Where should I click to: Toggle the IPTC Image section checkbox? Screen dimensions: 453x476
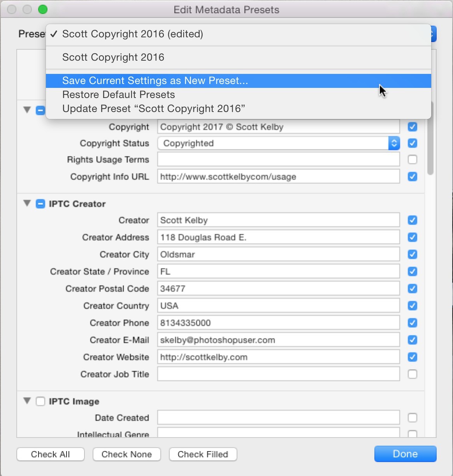(x=40, y=401)
